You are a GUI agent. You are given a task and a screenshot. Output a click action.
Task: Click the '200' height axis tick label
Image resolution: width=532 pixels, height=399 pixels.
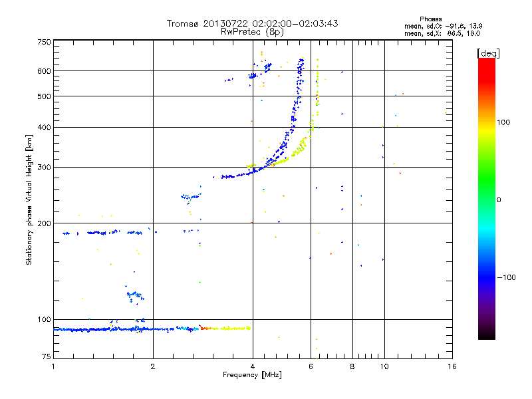pos(44,223)
